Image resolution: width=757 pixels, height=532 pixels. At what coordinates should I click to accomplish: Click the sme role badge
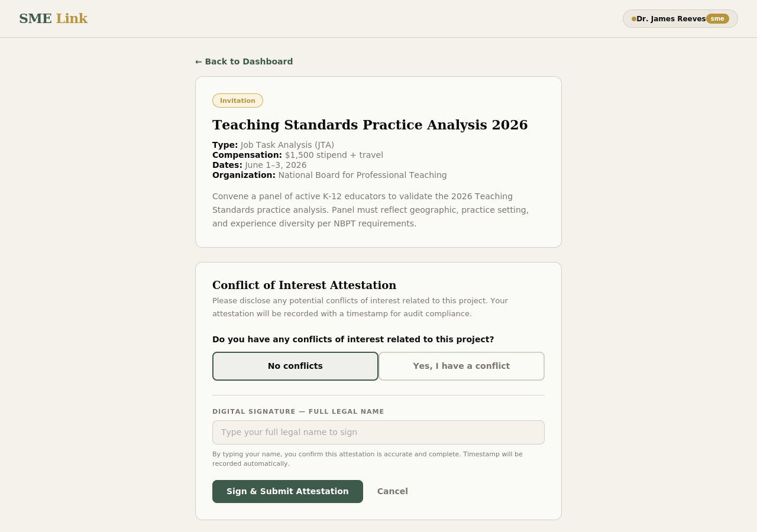pos(717,19)
